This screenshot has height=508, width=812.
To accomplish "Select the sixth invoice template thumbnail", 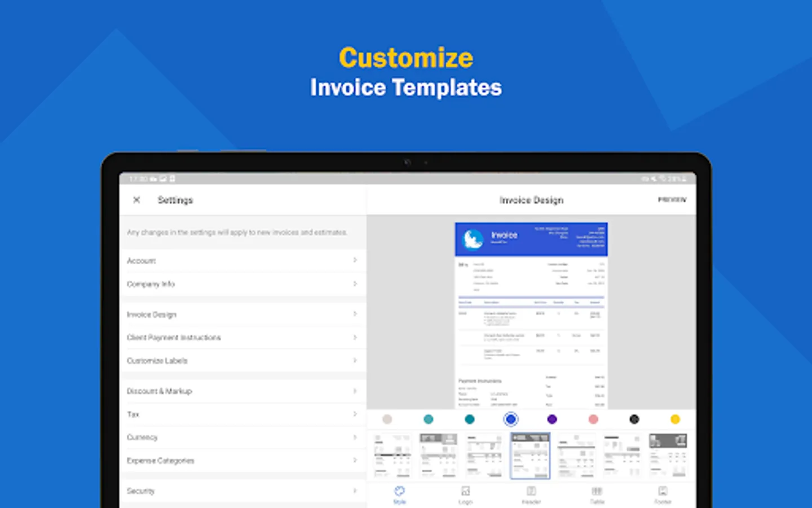I will tap(622, 456).
